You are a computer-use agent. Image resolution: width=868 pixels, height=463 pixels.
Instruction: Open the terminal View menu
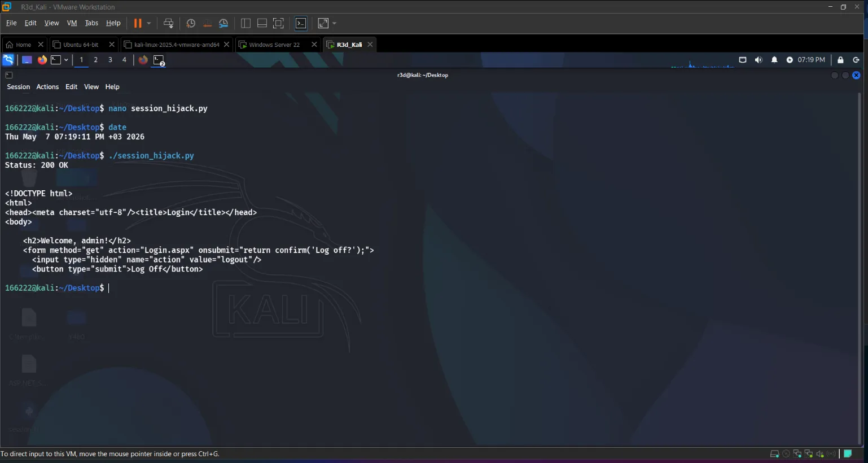pyautogui.click(x=91, y=87)
